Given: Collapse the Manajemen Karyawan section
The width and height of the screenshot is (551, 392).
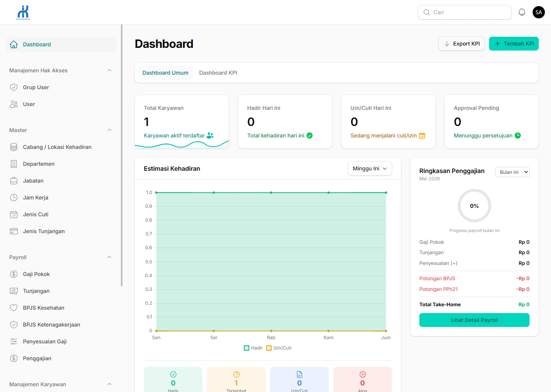Looking at the screenshot, I should pos(109,384).
